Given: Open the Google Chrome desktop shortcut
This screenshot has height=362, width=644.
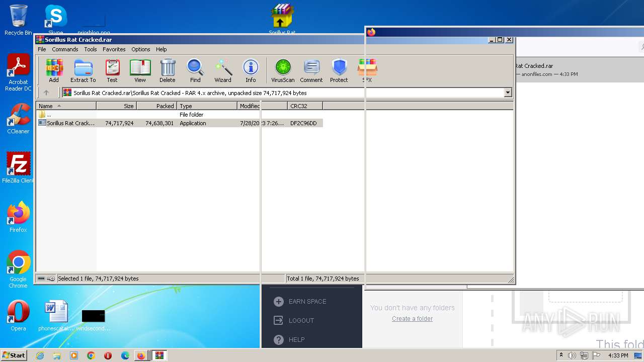Looking at the screenshot, I should pos(18,269).
